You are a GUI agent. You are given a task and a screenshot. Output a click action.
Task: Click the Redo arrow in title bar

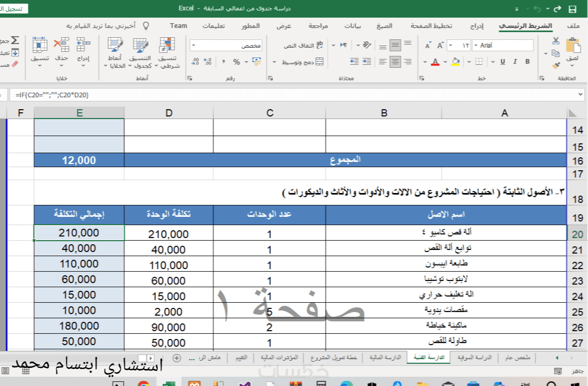(557, 9)
